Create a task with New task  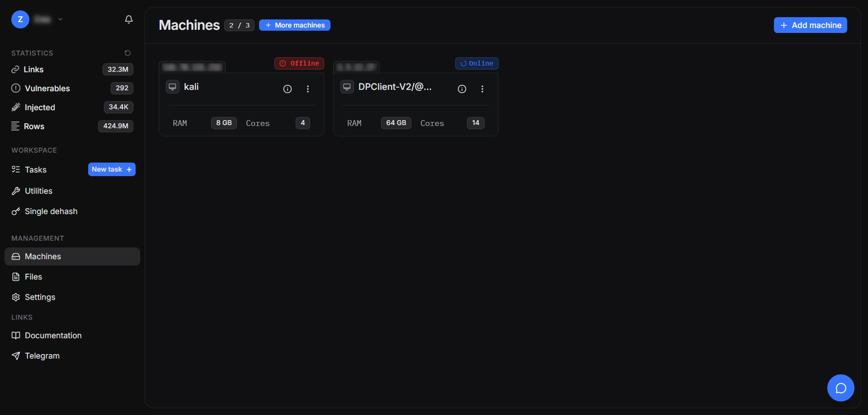click(111, 169)
